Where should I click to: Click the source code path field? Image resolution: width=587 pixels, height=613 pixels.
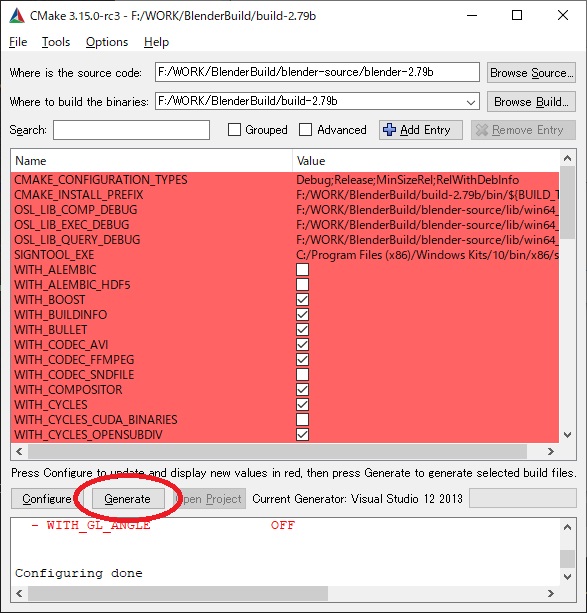pyautogui.click(x=317, y=72)
